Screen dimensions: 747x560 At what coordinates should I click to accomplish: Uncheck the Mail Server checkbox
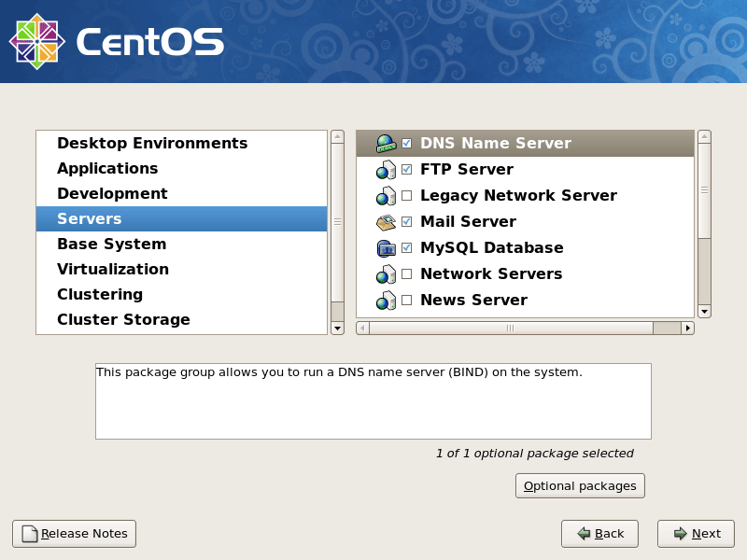(x=407, y=222)
